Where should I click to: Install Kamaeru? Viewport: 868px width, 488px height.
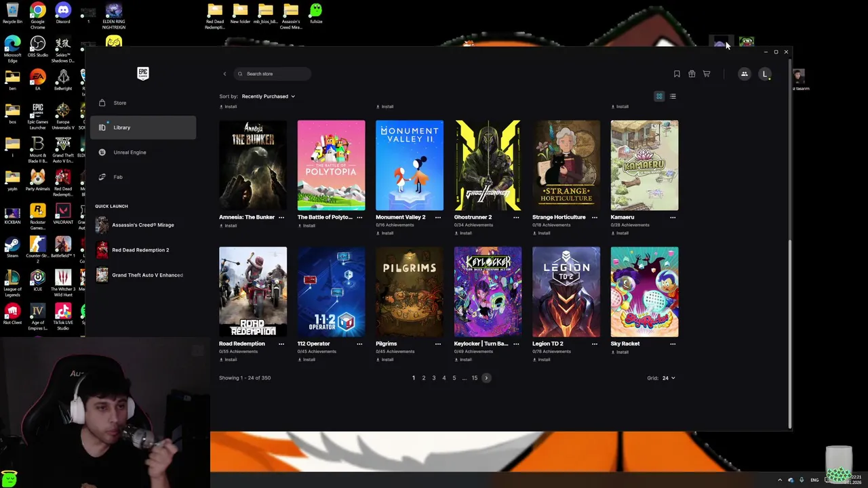pos(620,233)
